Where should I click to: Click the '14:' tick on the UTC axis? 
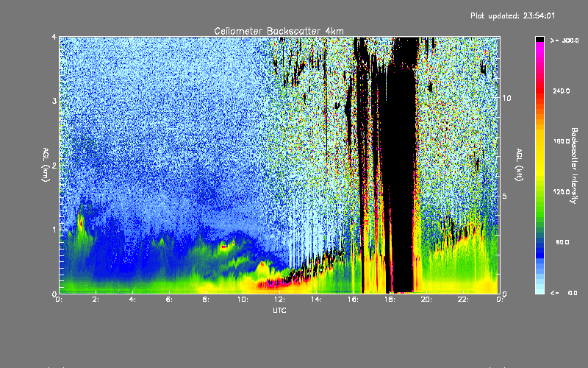click(x=316, y=300)
